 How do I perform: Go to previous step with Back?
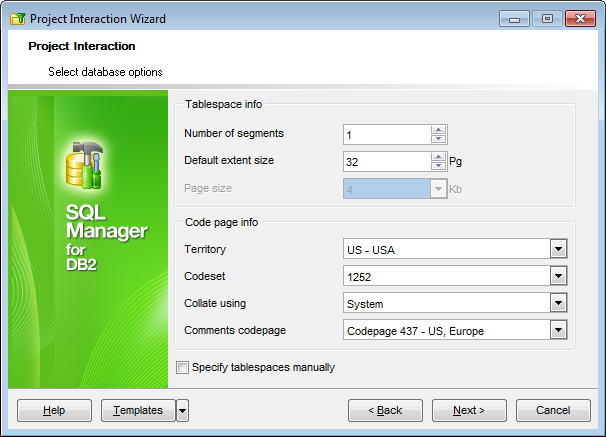[385, 410]
